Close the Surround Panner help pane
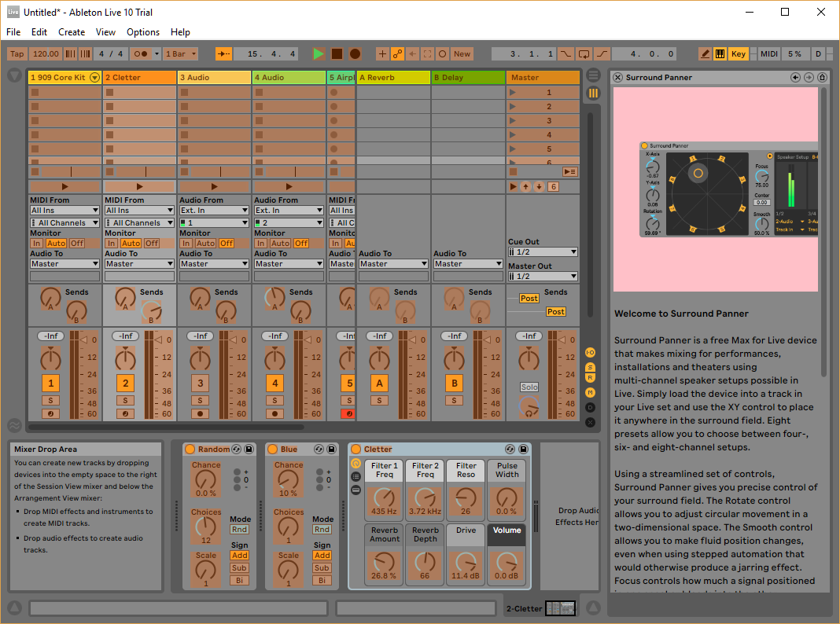The image size is (840, 624). tap(617, 78)
